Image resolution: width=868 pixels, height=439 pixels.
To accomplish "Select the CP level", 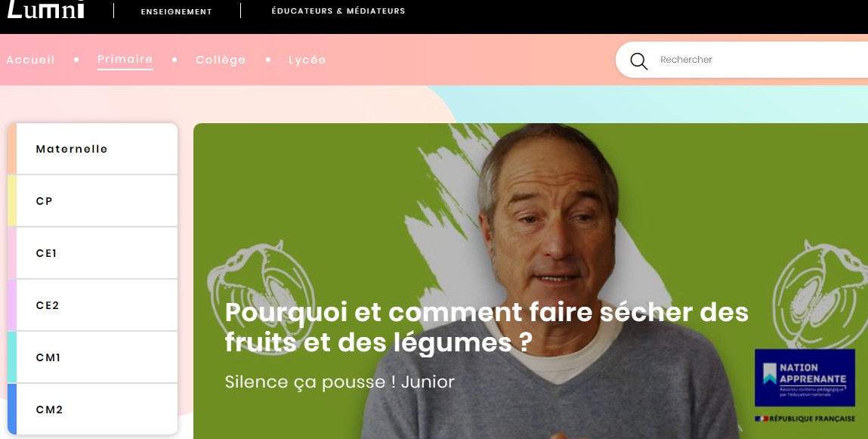I will coord(92,201).
